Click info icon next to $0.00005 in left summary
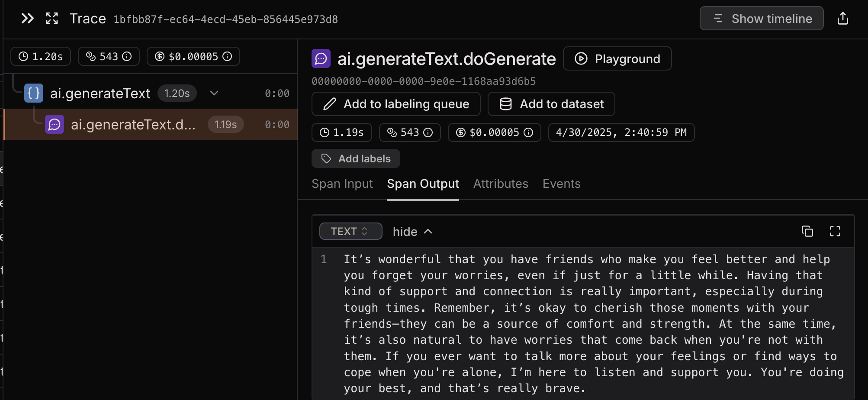This screenshot has width=868, height=400. 227,56
